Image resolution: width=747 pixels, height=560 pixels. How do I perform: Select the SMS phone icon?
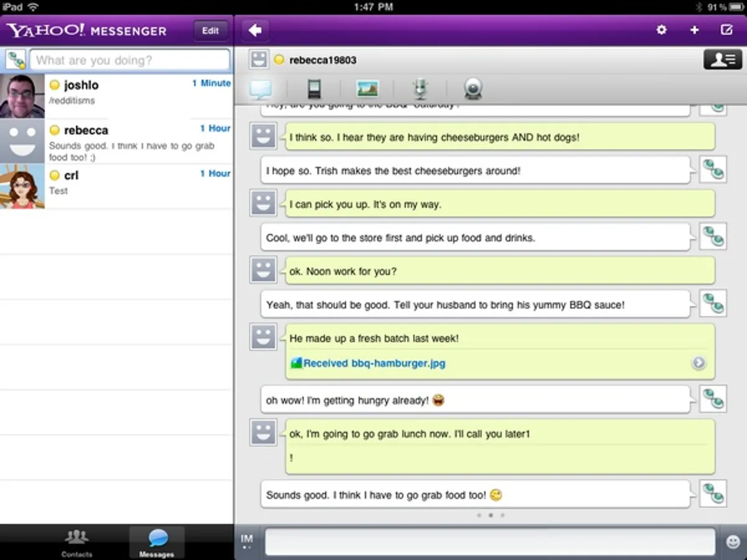coord(314,89)
